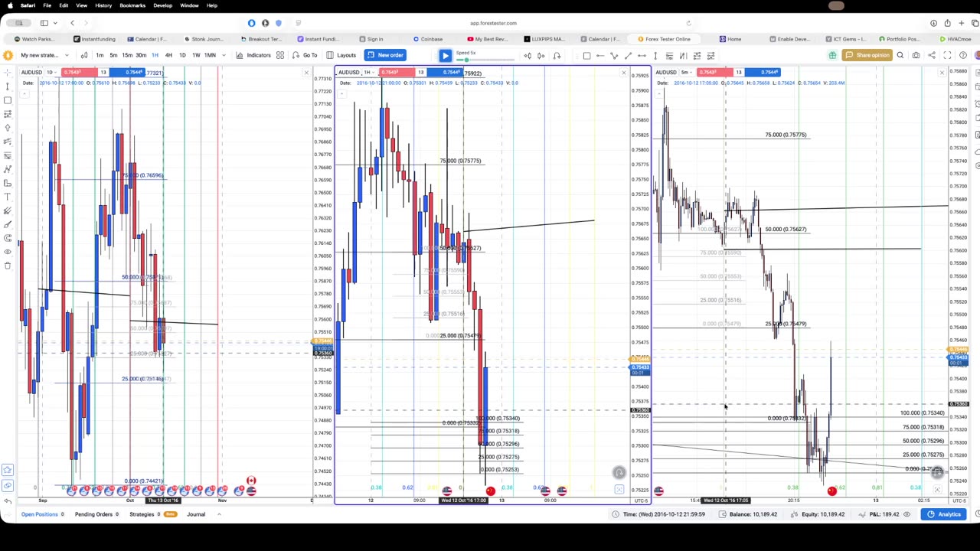Select the horizontal line tool

[x=600, y=55]
